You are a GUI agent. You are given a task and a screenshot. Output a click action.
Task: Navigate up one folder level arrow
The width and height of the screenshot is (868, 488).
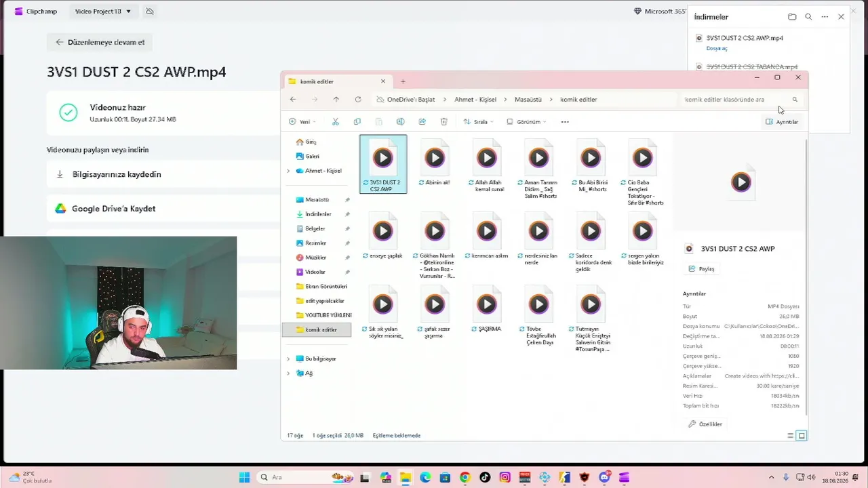(x=336, y=100)
